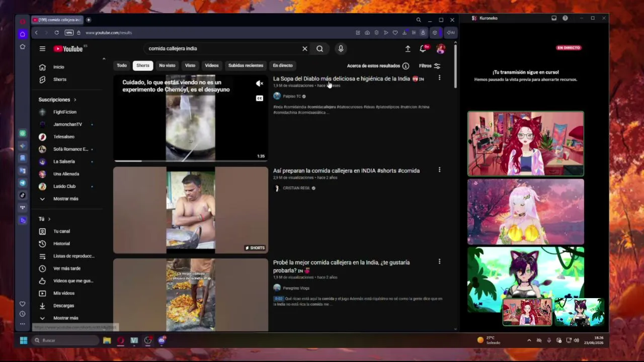
Task: Select the red-haired avatar preview in Kuroneko
Action: [525, 144]
